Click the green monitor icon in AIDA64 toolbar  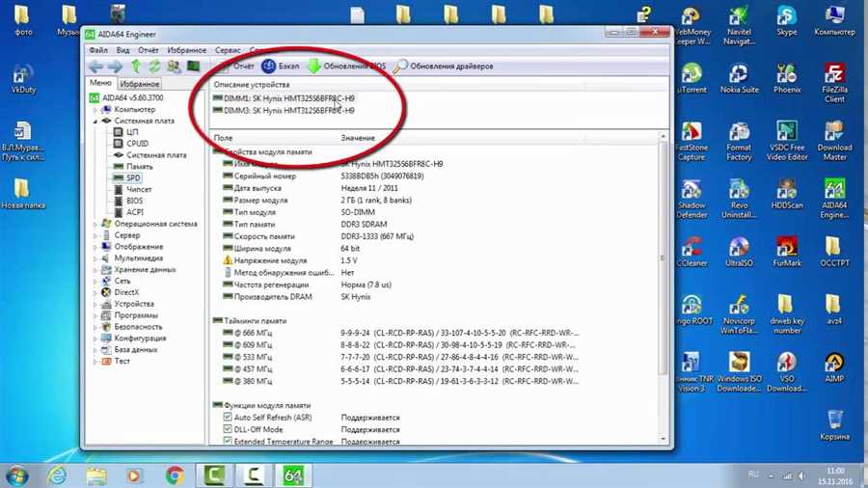(193, 67)
